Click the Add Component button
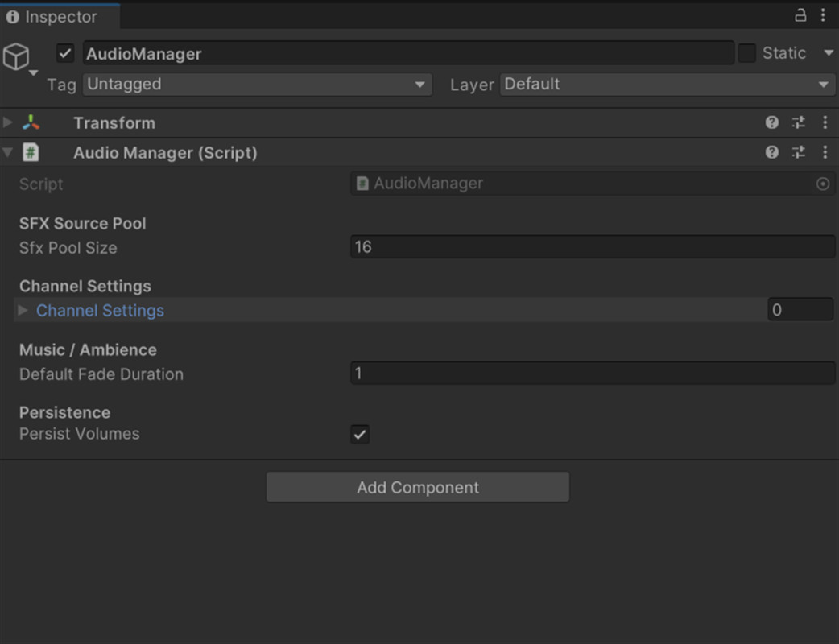This screenshot has height=644, width=839. 418,487
